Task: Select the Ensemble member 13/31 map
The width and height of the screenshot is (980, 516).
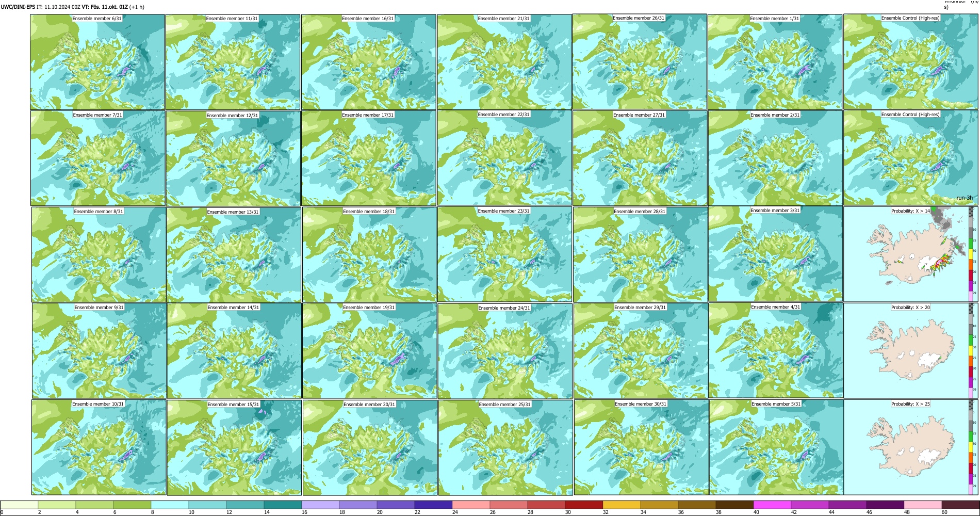Action: pyautogui.click(x=234, y=255)
